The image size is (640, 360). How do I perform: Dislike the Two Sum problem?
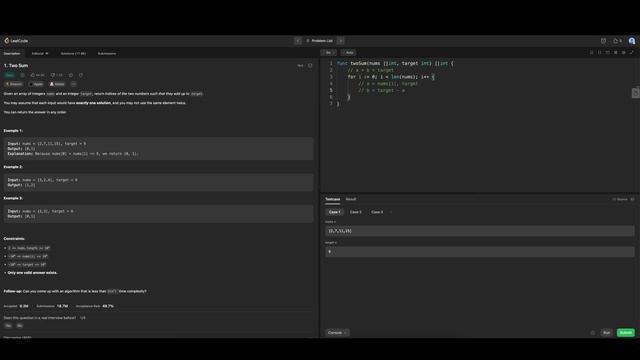[x=56, y=75]
